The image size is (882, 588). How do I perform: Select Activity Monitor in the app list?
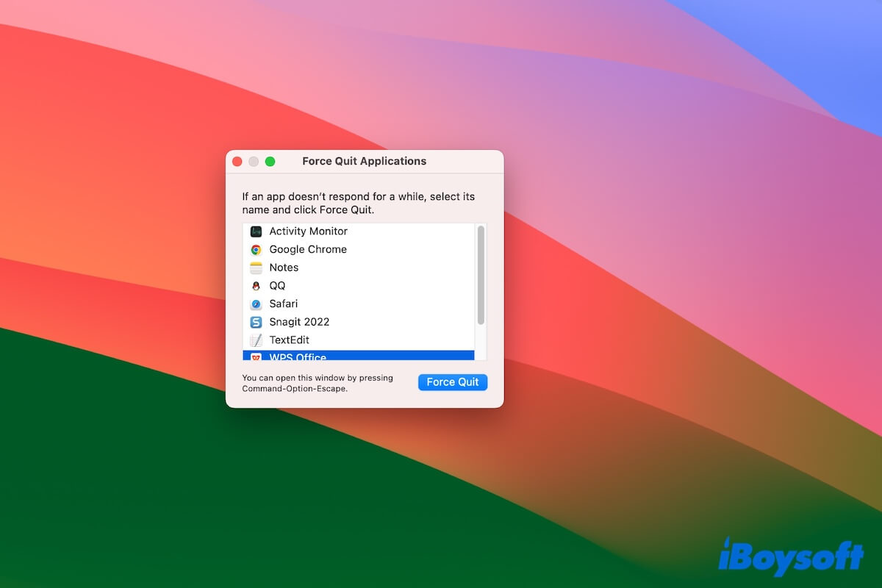coord(309,231)
